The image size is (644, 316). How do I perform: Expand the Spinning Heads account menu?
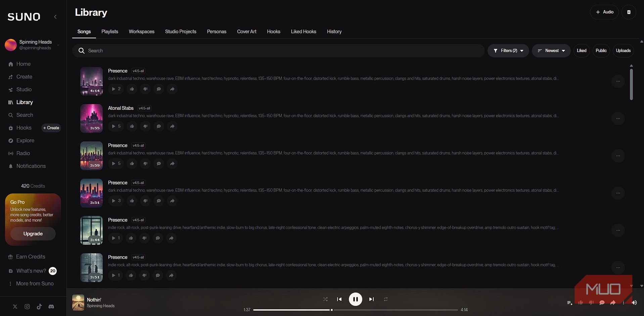(x=33, y=45)
